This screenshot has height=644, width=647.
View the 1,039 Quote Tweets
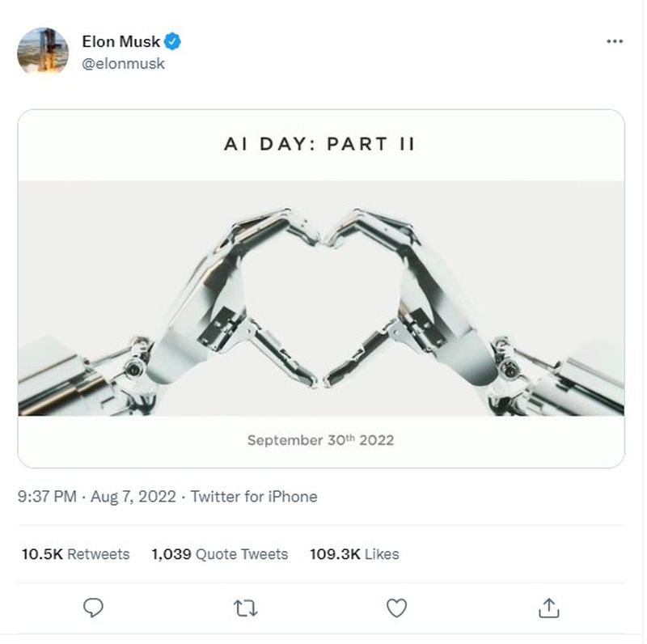tap(220, 554)
